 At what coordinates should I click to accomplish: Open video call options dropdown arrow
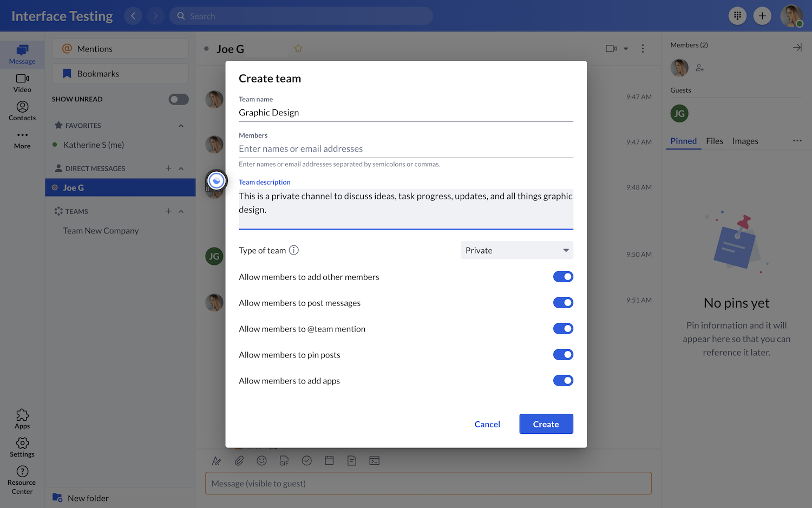tap(626, 49)
